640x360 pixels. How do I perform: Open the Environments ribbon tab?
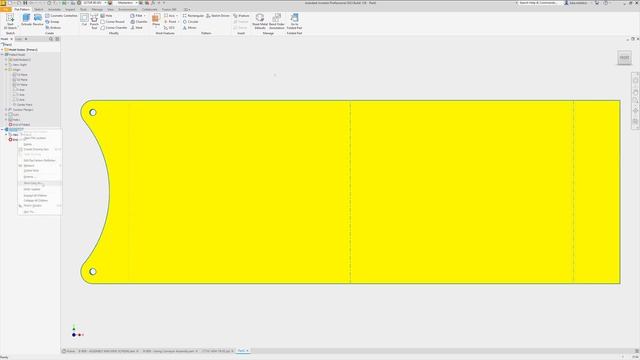(x=127, y=9)
